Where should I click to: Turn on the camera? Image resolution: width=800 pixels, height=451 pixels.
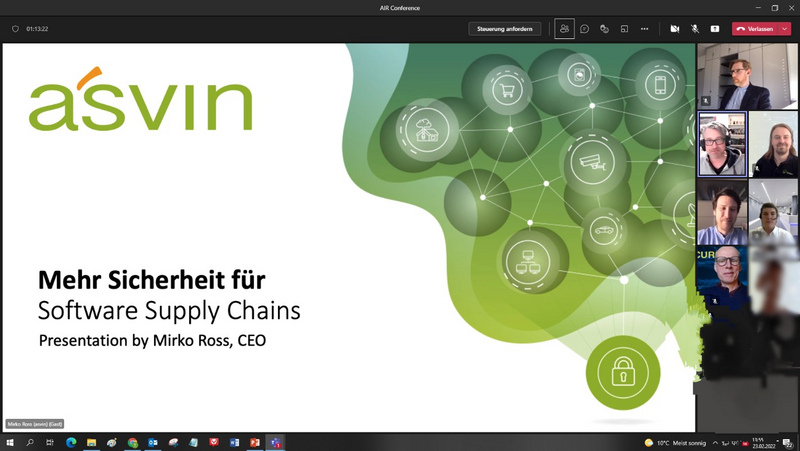tap(674, 29)
